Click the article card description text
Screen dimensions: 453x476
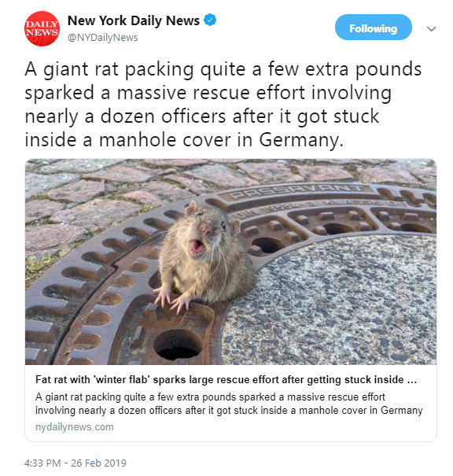pos(229,404)
